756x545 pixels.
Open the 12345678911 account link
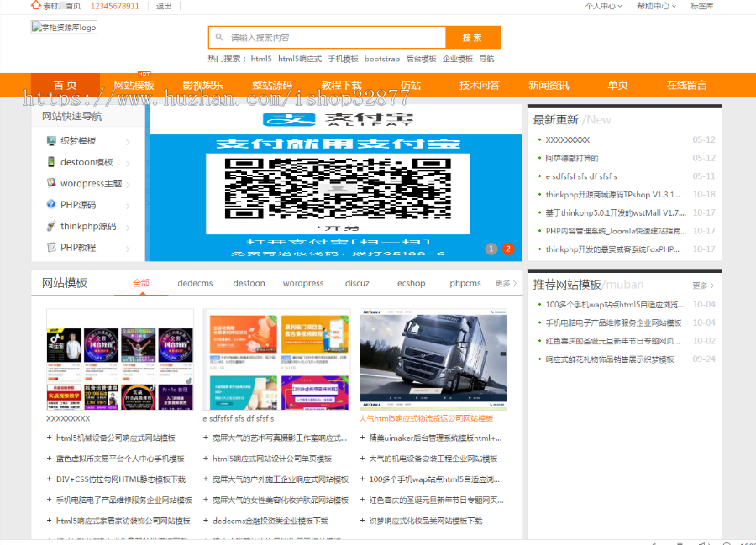tap(115, 6)
